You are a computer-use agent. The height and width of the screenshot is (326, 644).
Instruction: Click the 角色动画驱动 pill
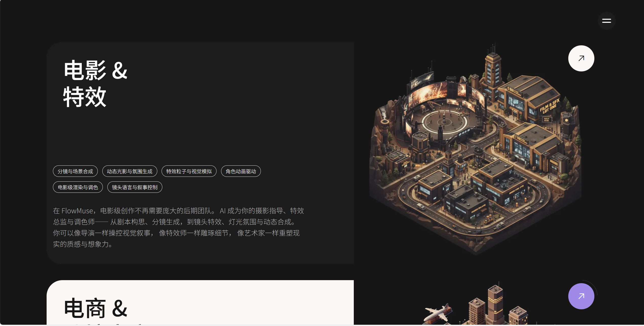[241, 171]
